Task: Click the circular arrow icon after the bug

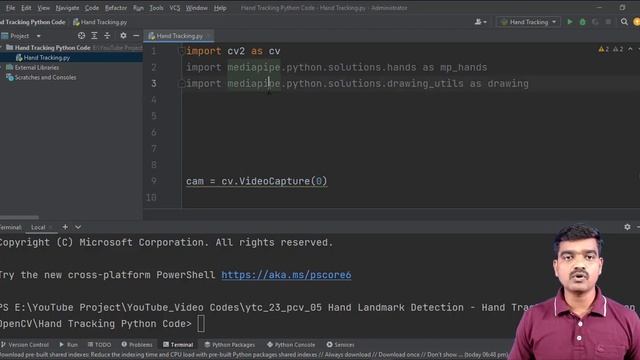Action: [595, 22]
